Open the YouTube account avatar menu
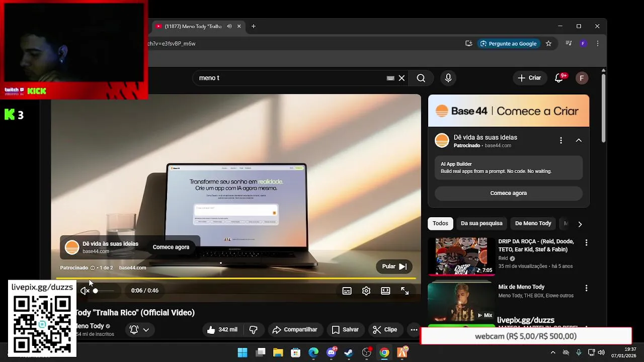The height and width of the screenshot is (362, 644). click(x=582, y=78)
